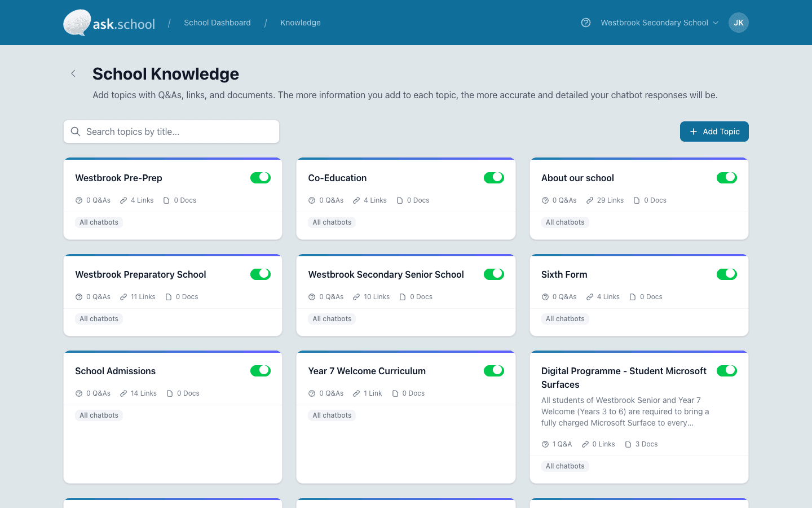Expand the Westbrook Secondary School dropdown
The width and height of the screenshot is (812, 508).
click(660, 23)
